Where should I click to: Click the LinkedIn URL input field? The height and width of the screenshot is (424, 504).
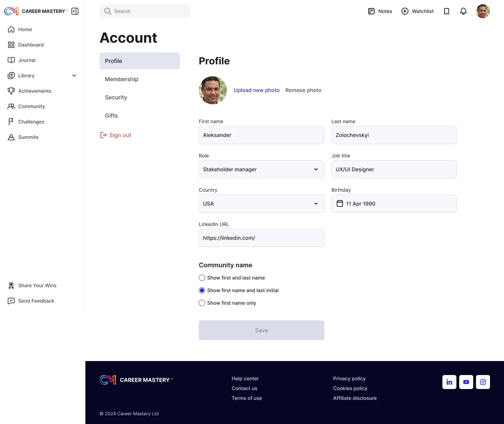[x=261, y=238]
